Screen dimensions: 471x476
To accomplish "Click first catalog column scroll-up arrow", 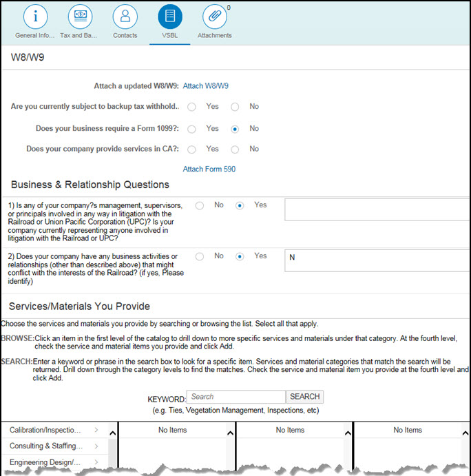I will 113,433.
